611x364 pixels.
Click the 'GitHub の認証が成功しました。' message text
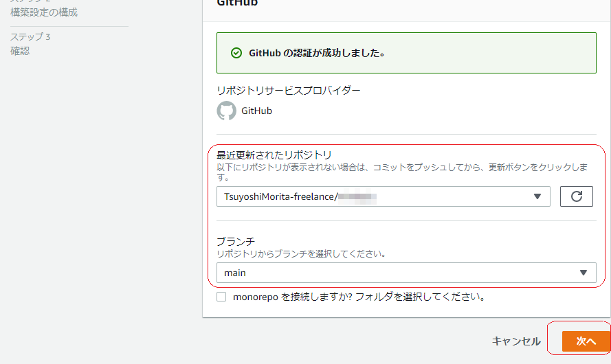click(x=317, y=53)
